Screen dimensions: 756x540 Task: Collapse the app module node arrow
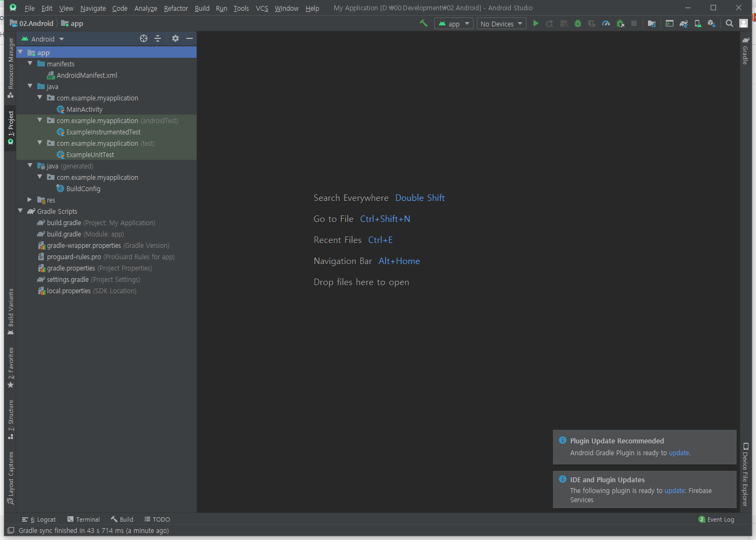pos(21,52)
